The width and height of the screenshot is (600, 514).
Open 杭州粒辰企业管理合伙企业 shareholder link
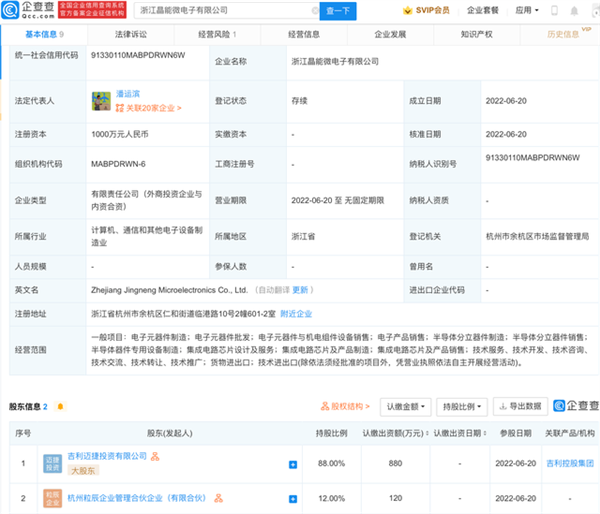coord(137,498)
